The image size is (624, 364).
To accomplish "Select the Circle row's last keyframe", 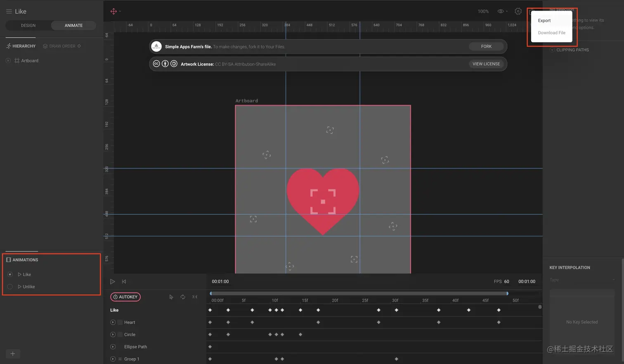I will (300, 335).
